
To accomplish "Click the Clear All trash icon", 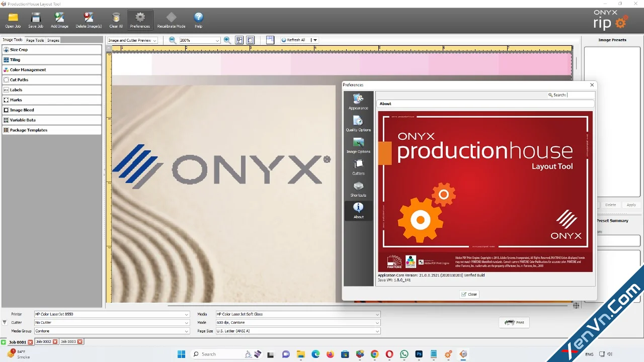I will tap(116, 20).
